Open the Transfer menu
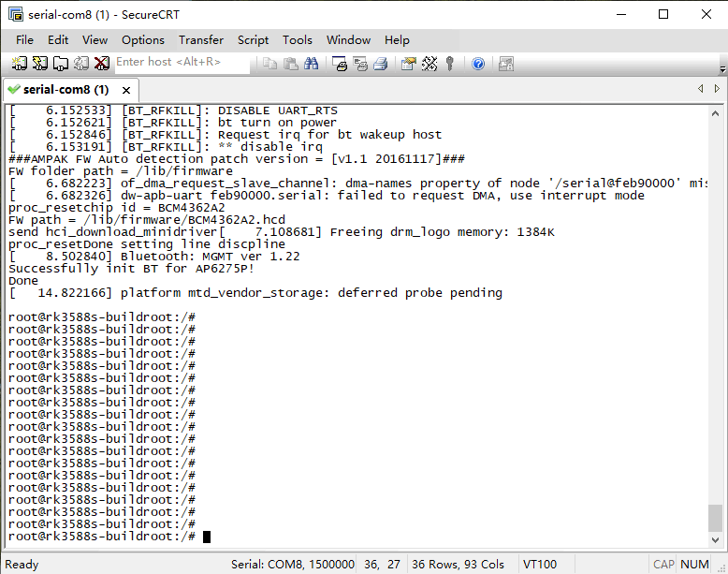This screenshot has height=574, width=728. [201, 39]
